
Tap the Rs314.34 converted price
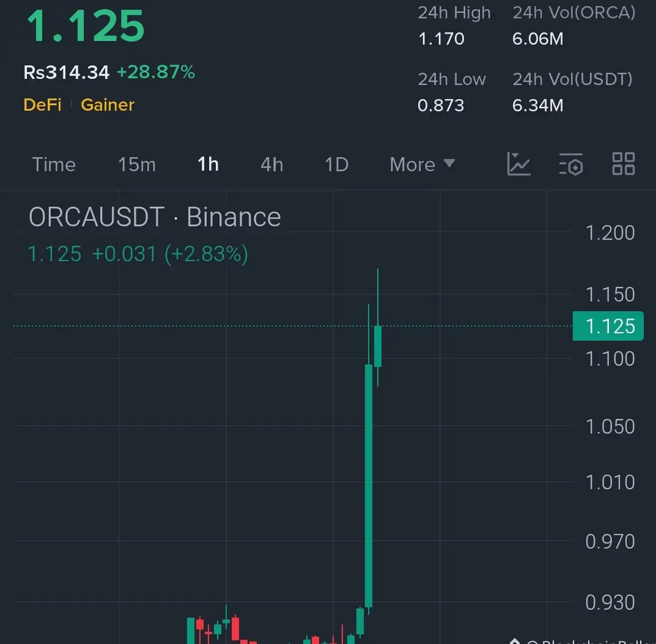pos(67,72)
